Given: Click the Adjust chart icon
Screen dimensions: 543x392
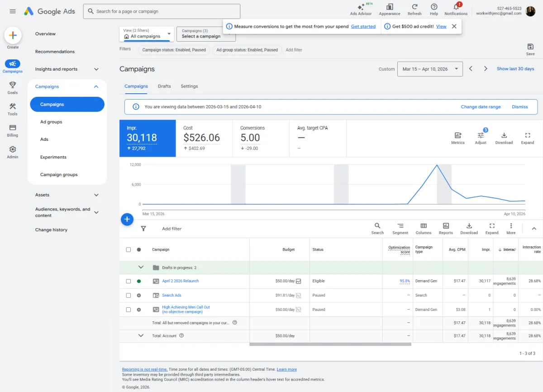Looking at the screenshot, I should click(x=481, y=135).
